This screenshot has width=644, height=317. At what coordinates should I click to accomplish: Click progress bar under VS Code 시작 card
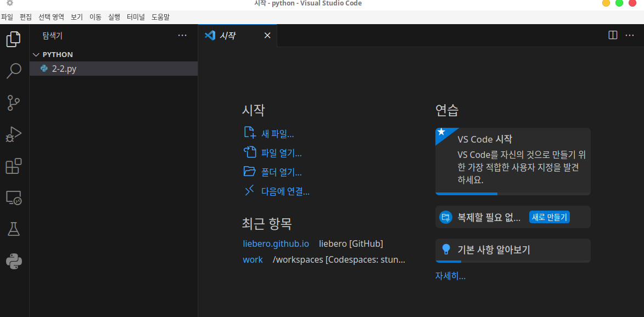pyautogui.click(x=513, y=194)
